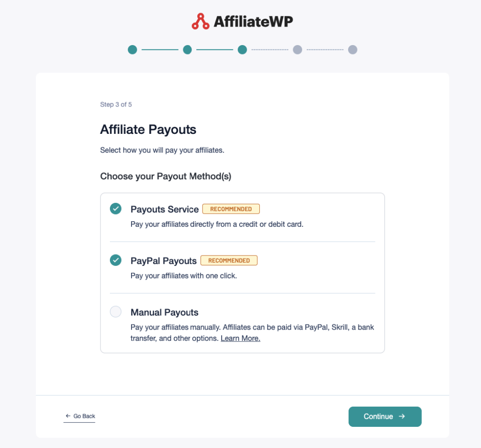The height and width of the screenshot is (448, 481).
Task: Open the Learn More link
Action: 240,338
